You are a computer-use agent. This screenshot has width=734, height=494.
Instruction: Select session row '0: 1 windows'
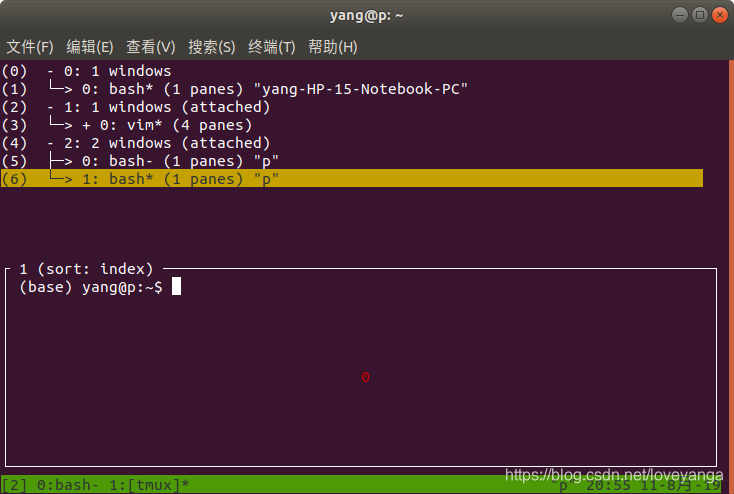[352, 71]
